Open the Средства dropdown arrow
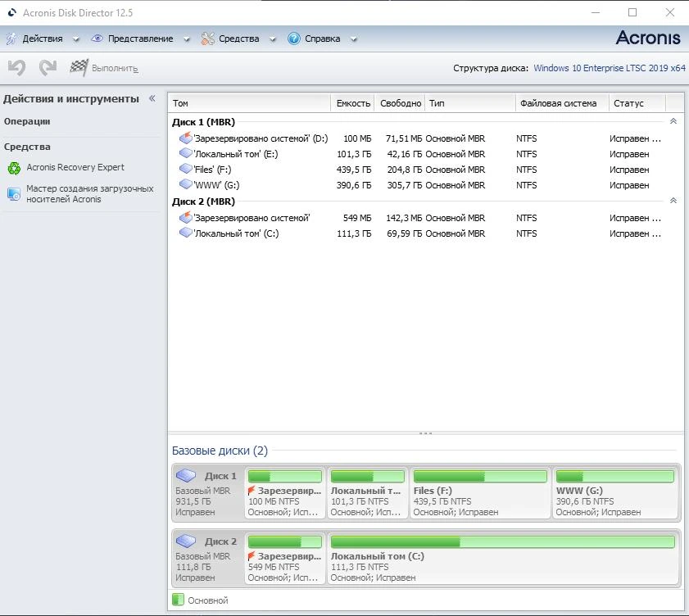Screen dimensions: 689x616 (x=273, y=39)
